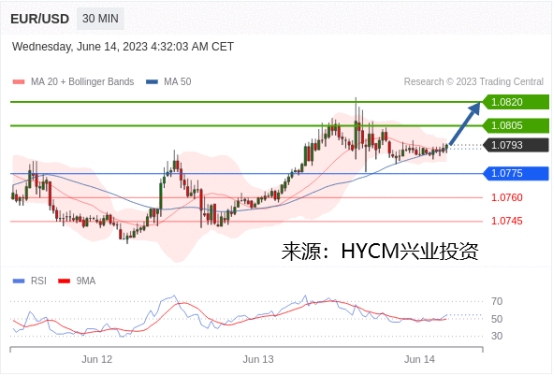Click the RSI 50 axis value

497,319
